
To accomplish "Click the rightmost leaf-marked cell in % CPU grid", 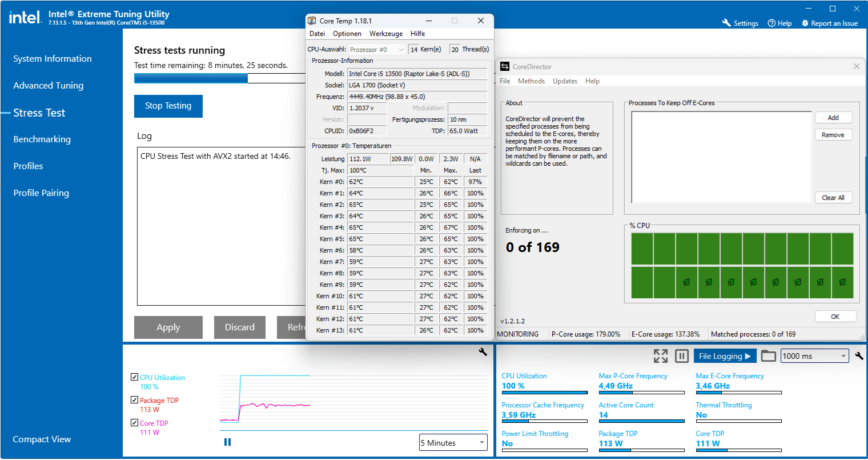I will click(x=842, y=282).
